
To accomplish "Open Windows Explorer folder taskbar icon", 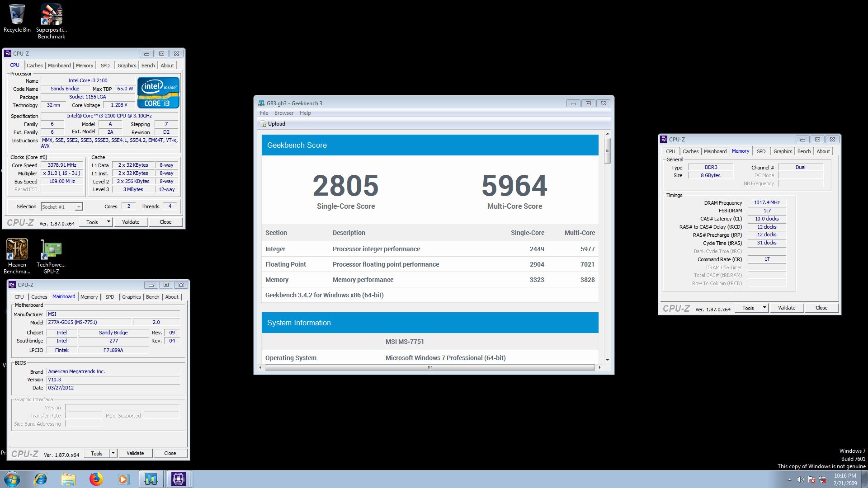I will pyautogui.click(x=68, y=479).
